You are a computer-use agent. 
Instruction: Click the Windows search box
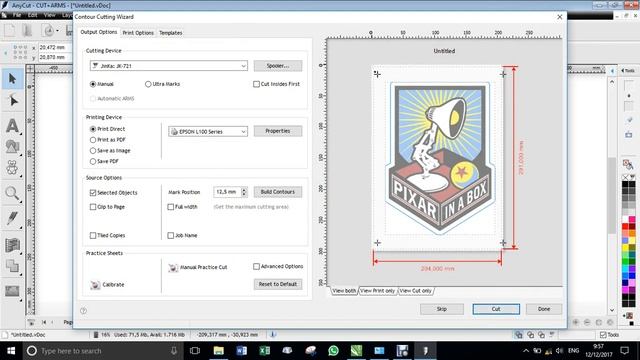click(x=102, y=351)
